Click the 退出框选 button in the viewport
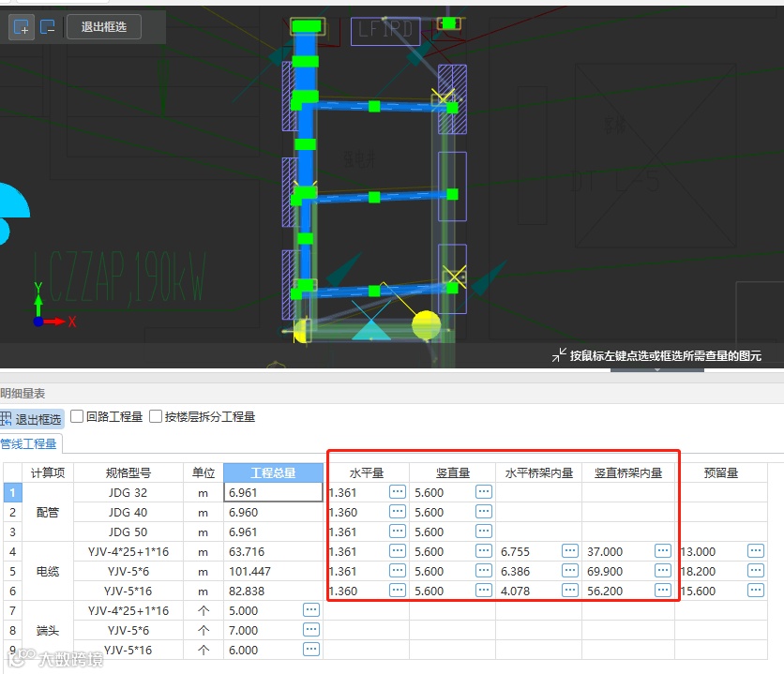The width and height of the screenshot is (784, 674). coord(104,26)
